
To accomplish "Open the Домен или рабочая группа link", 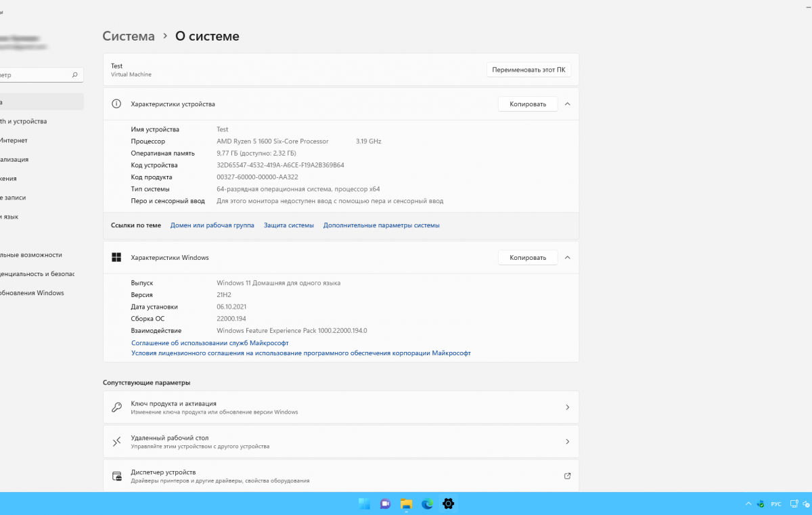I will [212, 225].
